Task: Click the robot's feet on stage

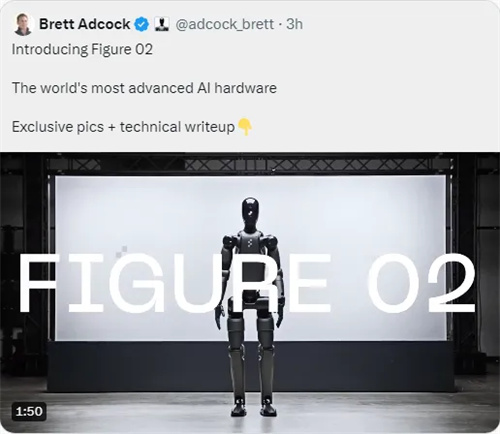Action: pos(251,407)
